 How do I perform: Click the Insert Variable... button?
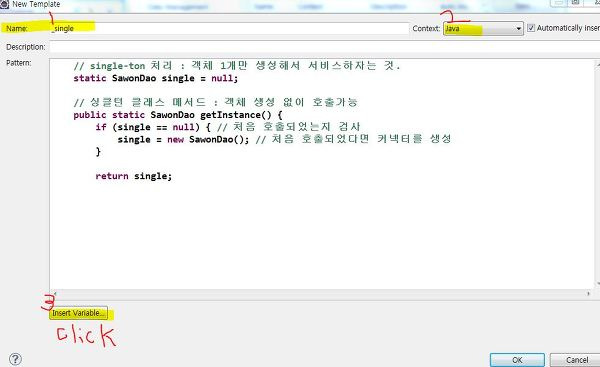(78, 313)
